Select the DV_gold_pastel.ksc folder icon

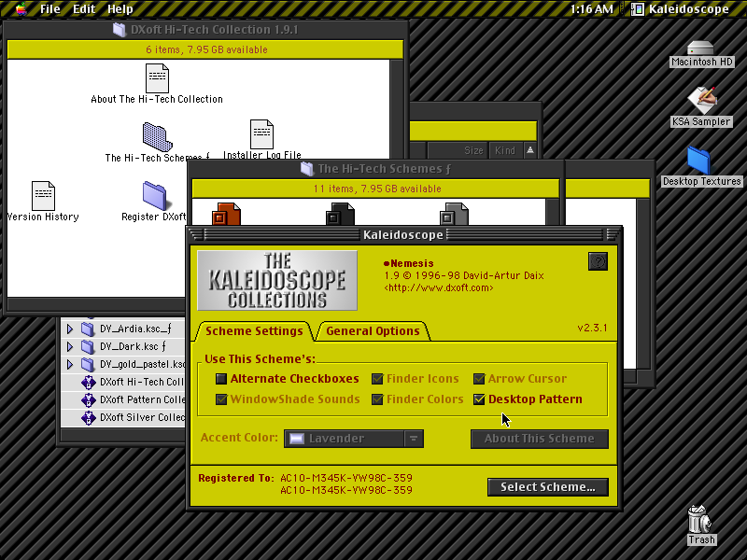88,364
